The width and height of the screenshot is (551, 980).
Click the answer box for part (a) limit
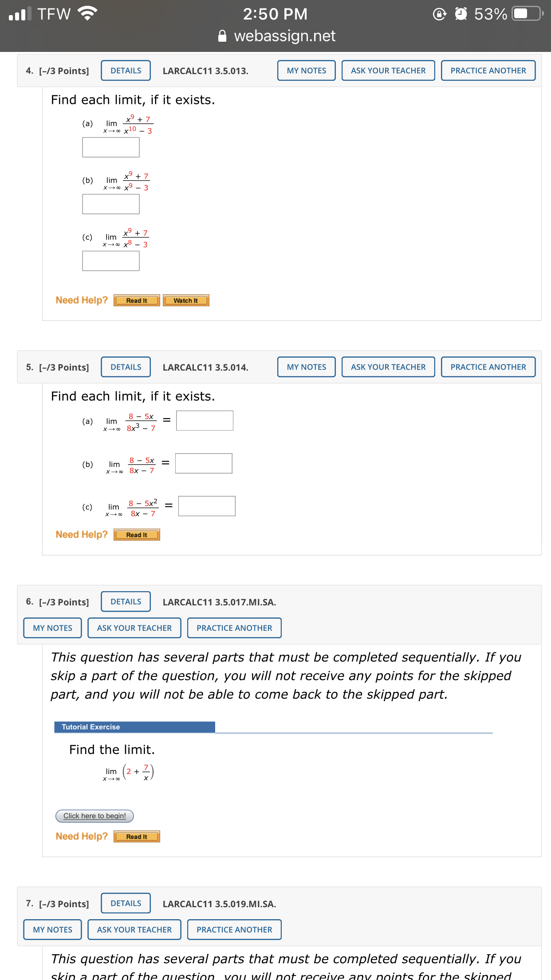point(110,147)
